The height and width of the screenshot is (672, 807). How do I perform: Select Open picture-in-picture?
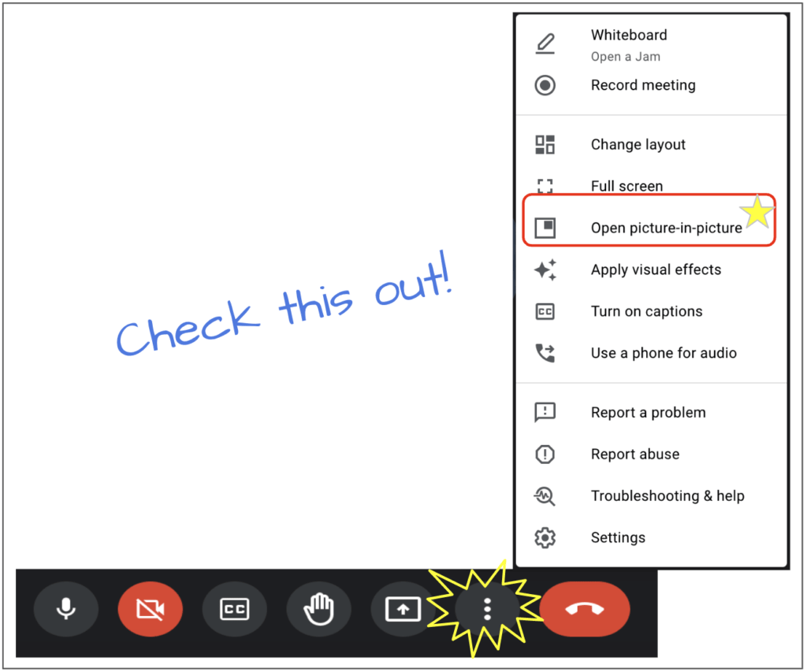click(x=666, y=228)
